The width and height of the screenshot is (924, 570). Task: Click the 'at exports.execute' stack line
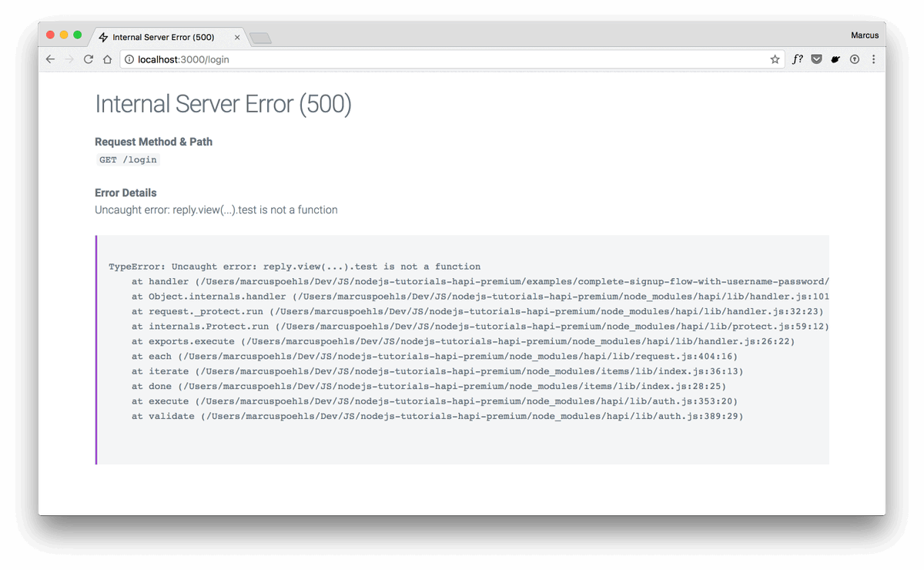click(x=463, y=341)
